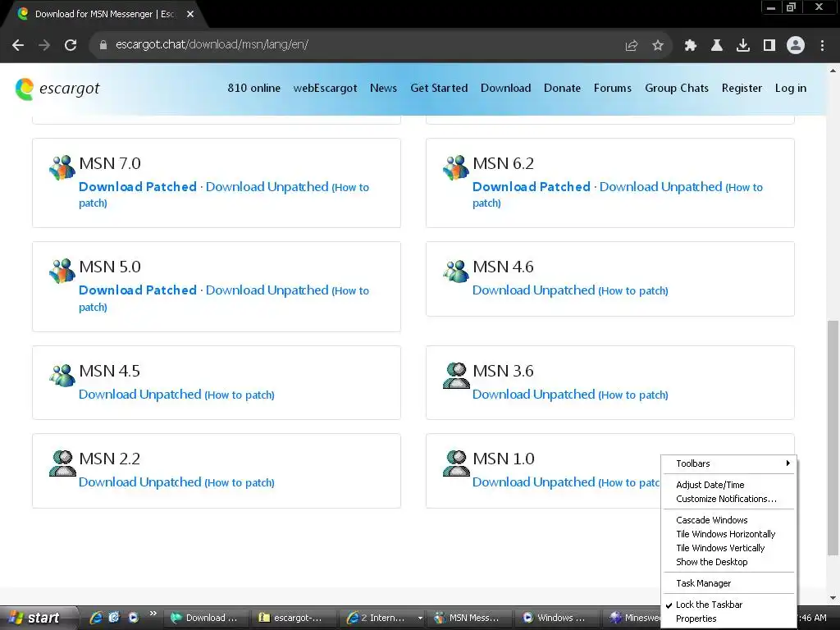
Task: Click the MSN 3.6 messenger icon
Action: pyautogui.click(x=456, y=375)
